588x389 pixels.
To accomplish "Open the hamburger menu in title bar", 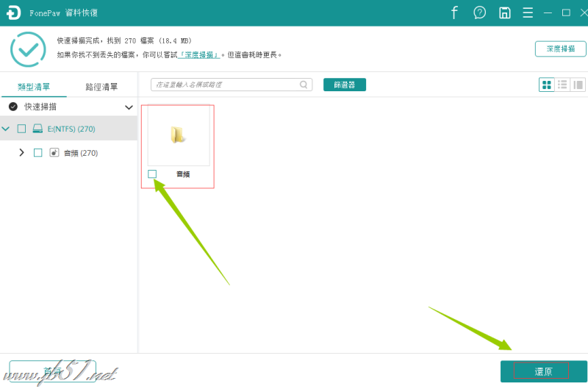I will (x=528, y=13).
